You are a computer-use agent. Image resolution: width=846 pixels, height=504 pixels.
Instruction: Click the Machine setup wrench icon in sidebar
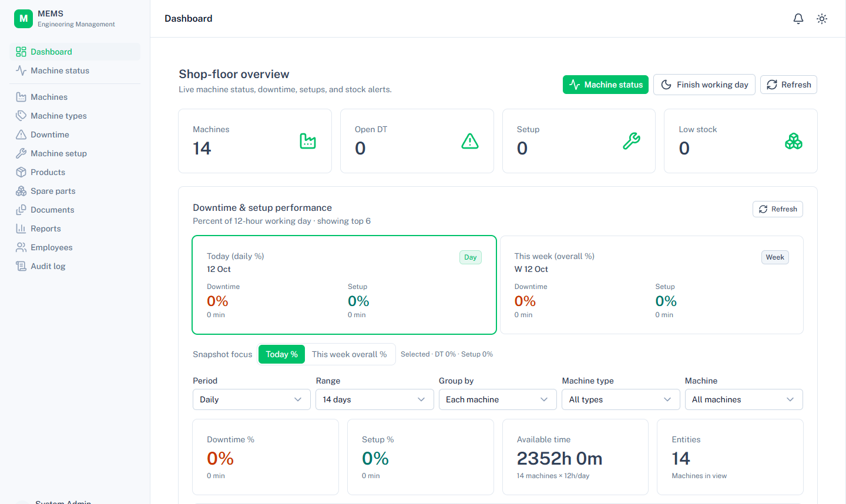pyautogui.click(x=21, y=153)
